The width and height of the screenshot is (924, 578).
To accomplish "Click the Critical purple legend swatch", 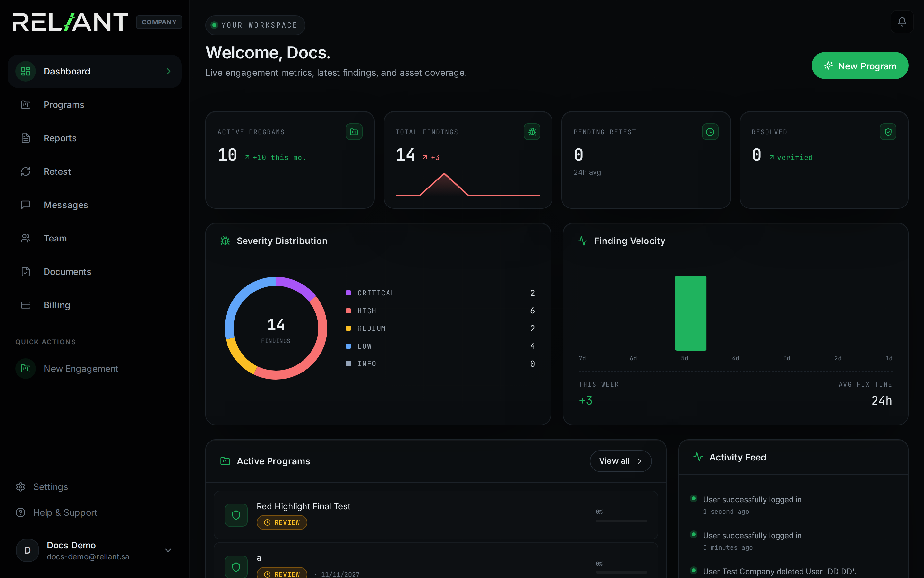I will [348, 293].
